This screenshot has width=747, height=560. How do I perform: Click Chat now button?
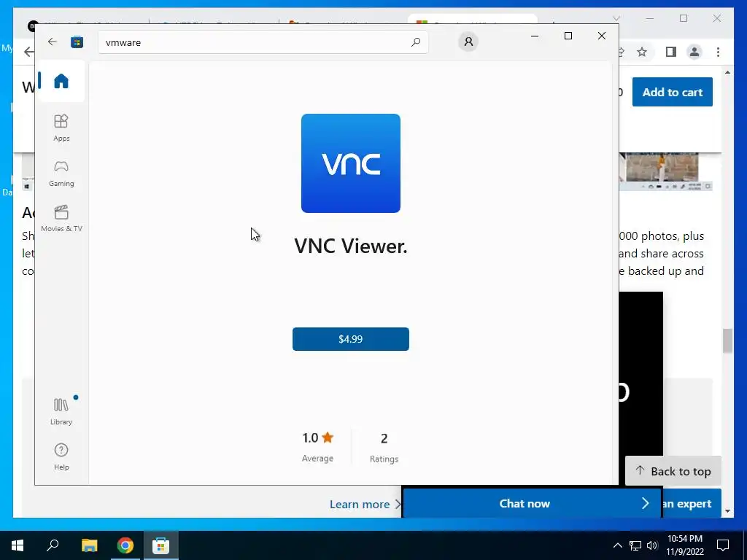[x=532, y=503]
